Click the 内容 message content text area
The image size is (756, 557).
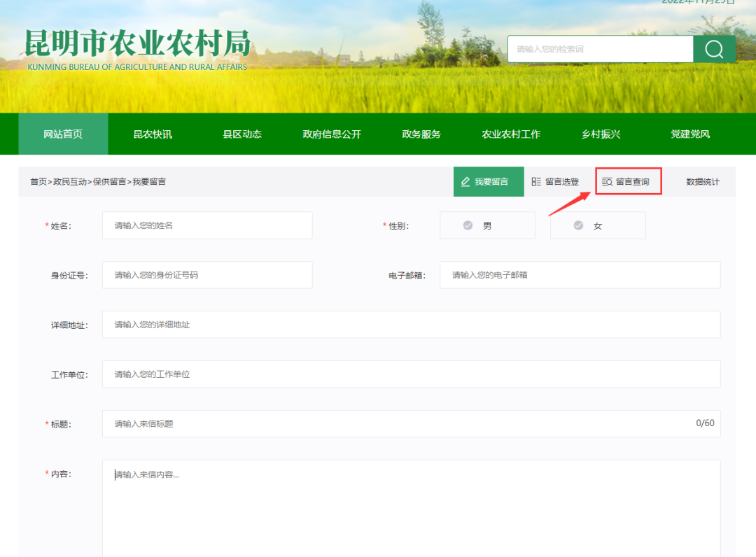pos(412,509)
